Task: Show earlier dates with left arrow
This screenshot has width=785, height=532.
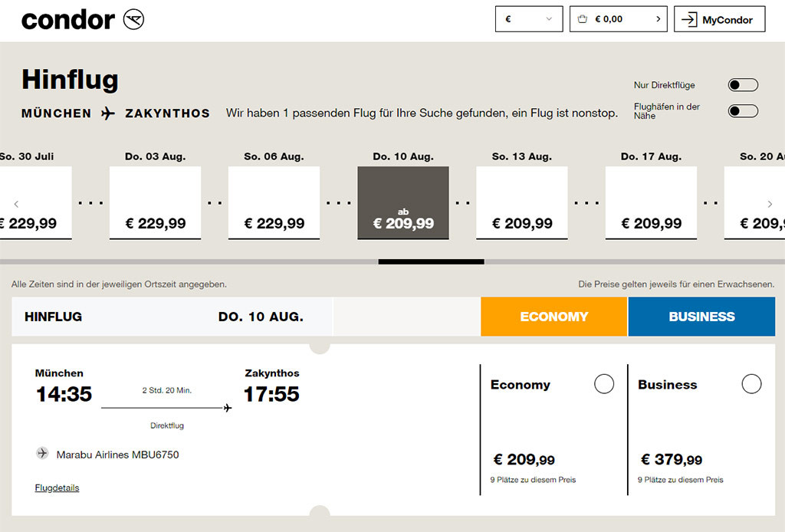Action: [16, 204]
